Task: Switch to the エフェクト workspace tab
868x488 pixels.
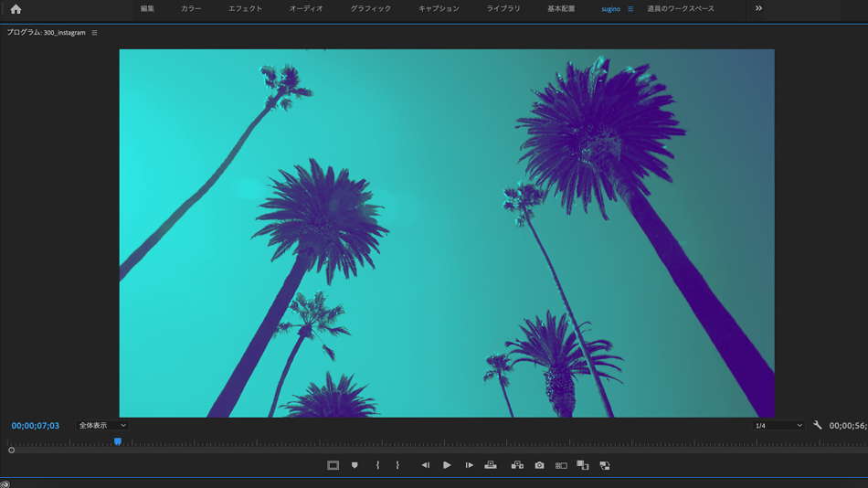Action: (x=245, y=8)
